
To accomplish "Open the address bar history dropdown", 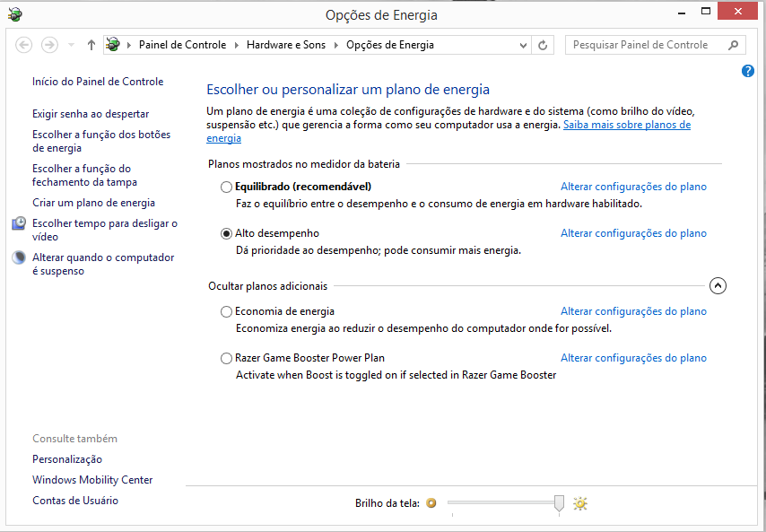I will (x=523, y=46).
